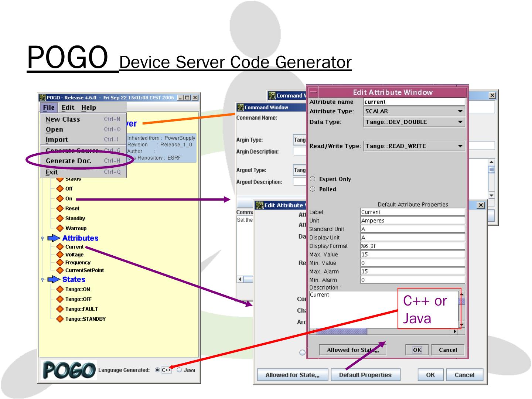Click the Frequency attribute diamond icon
532x399 pixels.
tap(60, 262)
